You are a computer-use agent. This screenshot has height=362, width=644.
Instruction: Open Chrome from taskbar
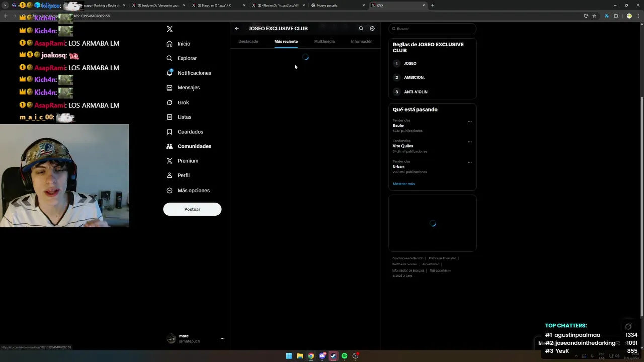[x=311, y=356]
